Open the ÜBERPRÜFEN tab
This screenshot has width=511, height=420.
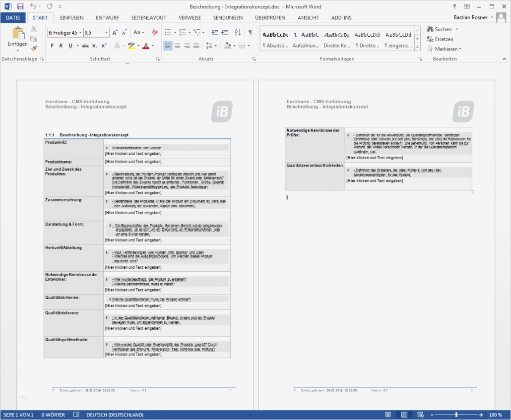[270, 18]
